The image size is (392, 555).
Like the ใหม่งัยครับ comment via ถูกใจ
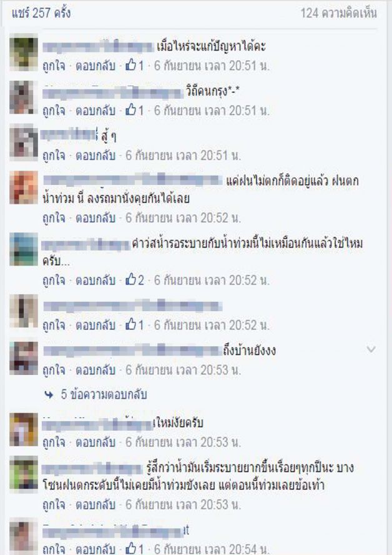coord(54,442)
